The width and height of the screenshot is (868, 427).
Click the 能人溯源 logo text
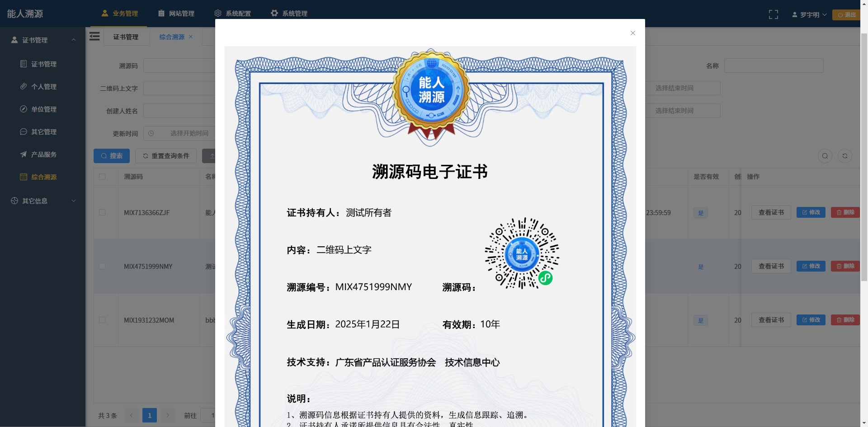tap(25, 14)
